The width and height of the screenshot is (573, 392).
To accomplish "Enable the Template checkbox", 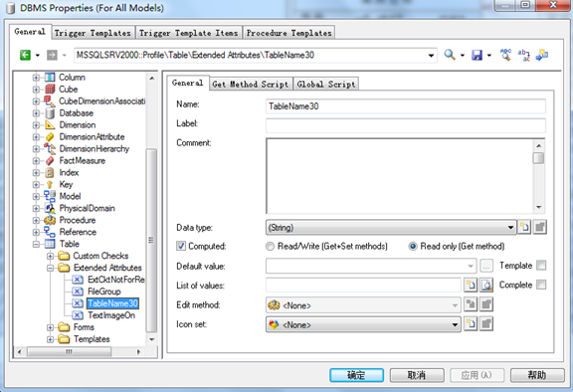I will point(541,266).
